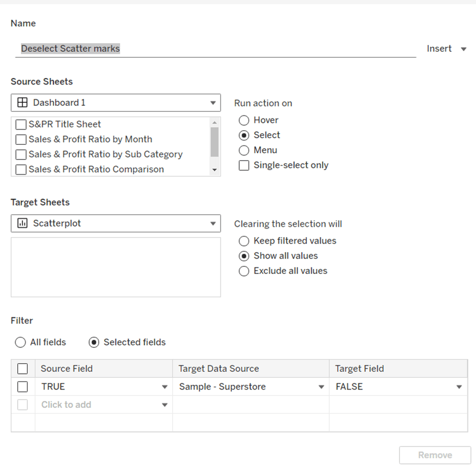Viewport: 476px width, 472px height.
Task: Open the Insert dropdown menu
Action: tap(463, 49)
